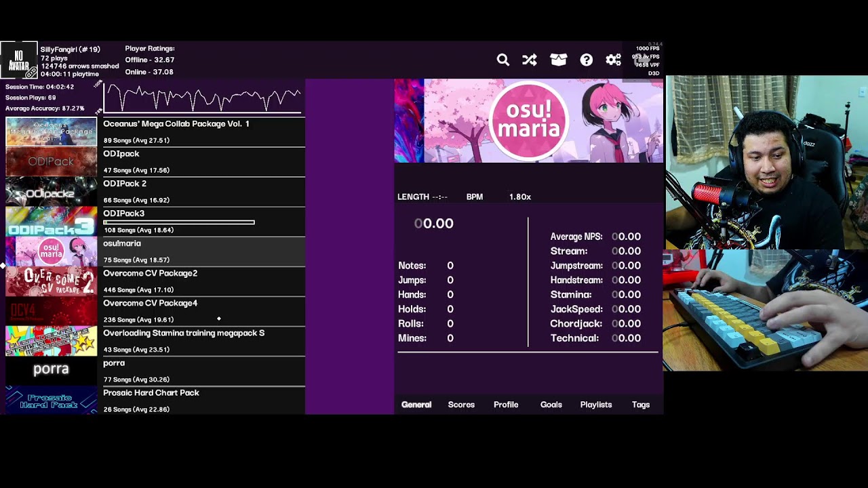Click the Average NPS label
The width and height of the screenshot is (868, 488).
pos(576,237)
